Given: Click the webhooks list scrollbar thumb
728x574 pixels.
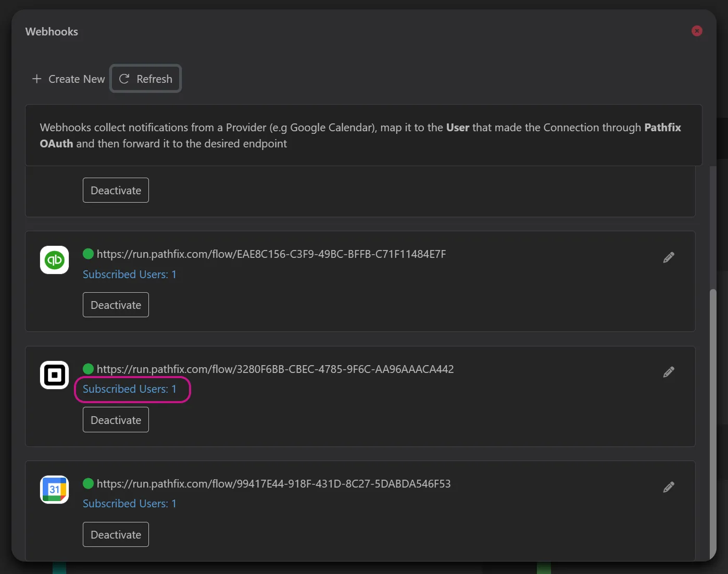Looking at the screenshot, I should point(713,425).
